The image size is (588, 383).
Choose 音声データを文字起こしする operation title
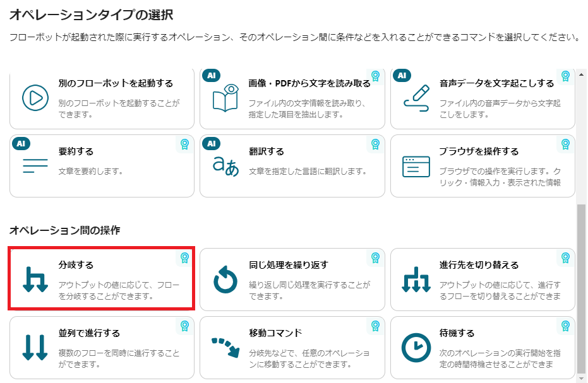(x=496, y=83)
